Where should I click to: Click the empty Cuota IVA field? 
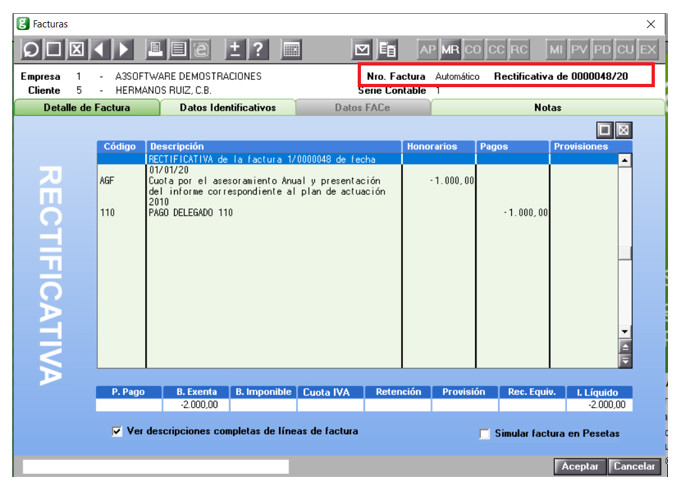point(330,405)
